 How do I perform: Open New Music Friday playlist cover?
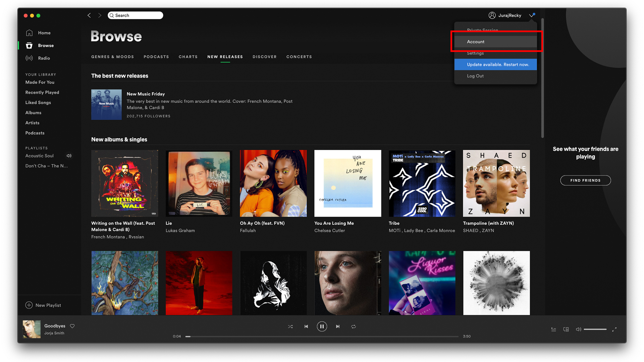pyautogui.click(x=106, y=105)
